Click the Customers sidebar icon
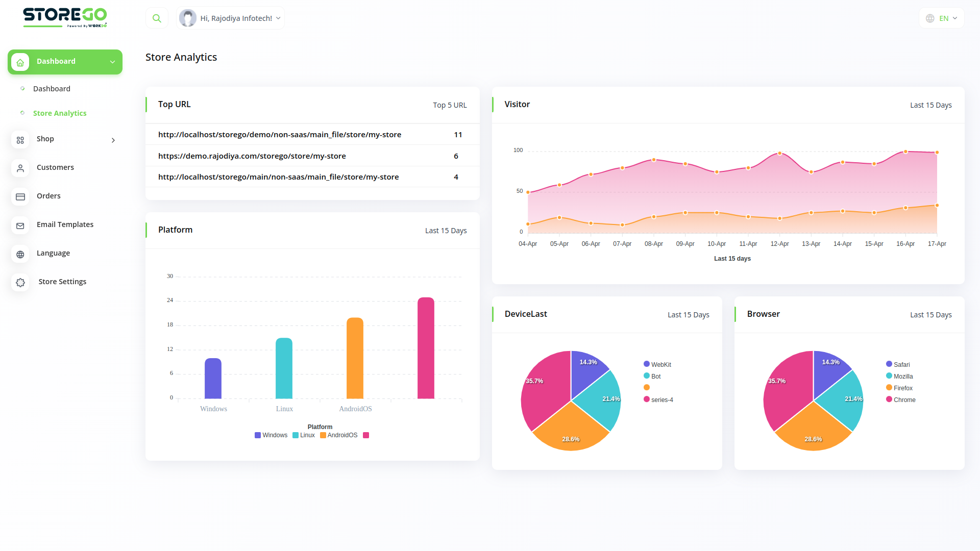Image resolution: width=980 pixels, height=551 pixels. [x=20, y=168]
